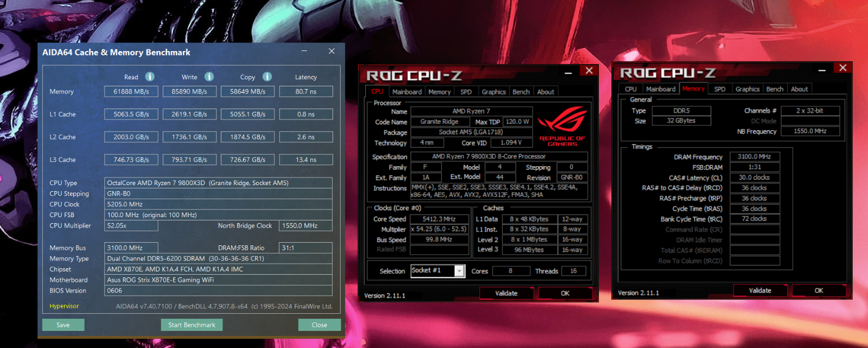Click Validate in left CPU-Z window
Viewport: 868px width, 348px height.
pyautogui.click(x=506, y=293)
